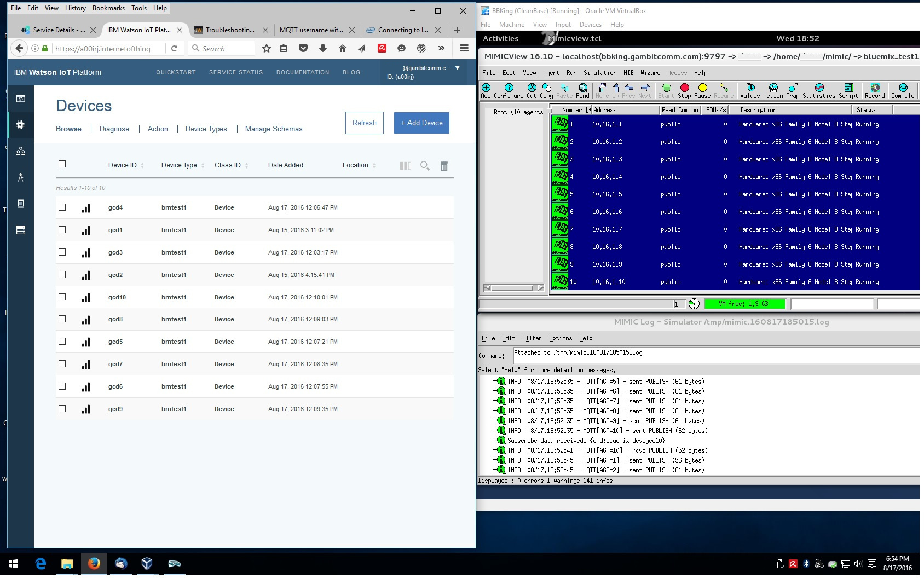Launch Firefox from the Windows taskbar

point(94,563)
